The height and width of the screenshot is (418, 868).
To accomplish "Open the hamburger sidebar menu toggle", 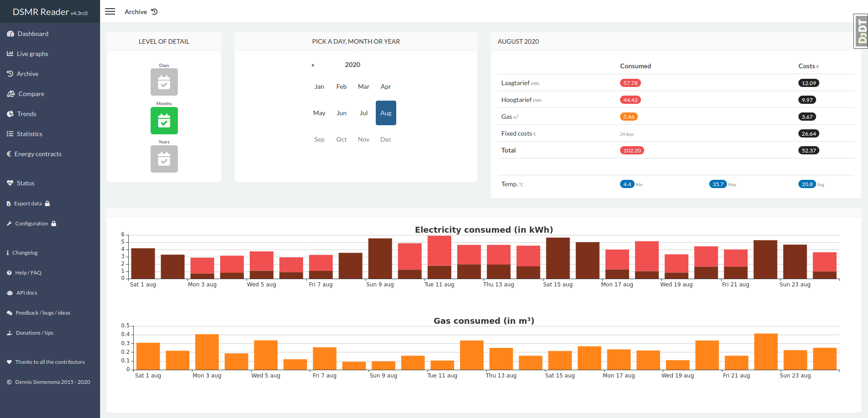I will pos(110,11).
